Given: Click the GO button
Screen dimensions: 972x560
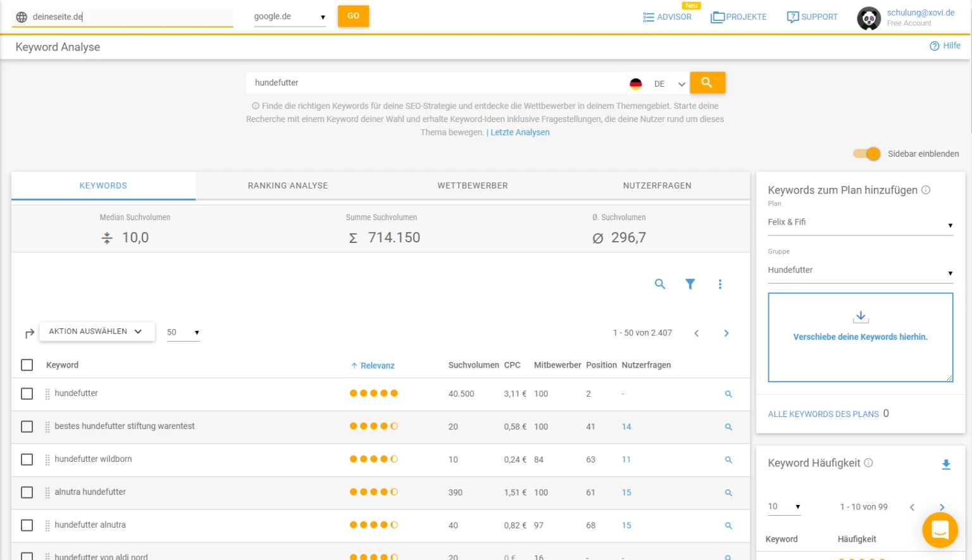Looking at the screenshot, I should (x=353, y=16).
